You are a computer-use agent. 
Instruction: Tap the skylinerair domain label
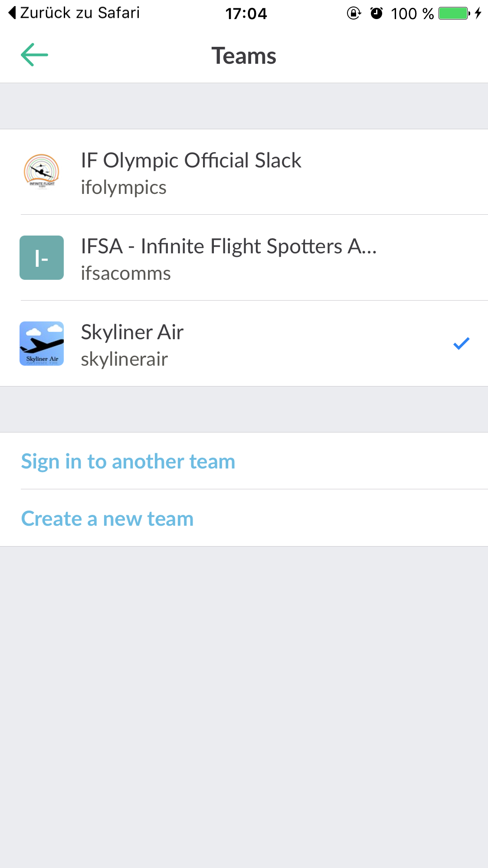(124, 360)
